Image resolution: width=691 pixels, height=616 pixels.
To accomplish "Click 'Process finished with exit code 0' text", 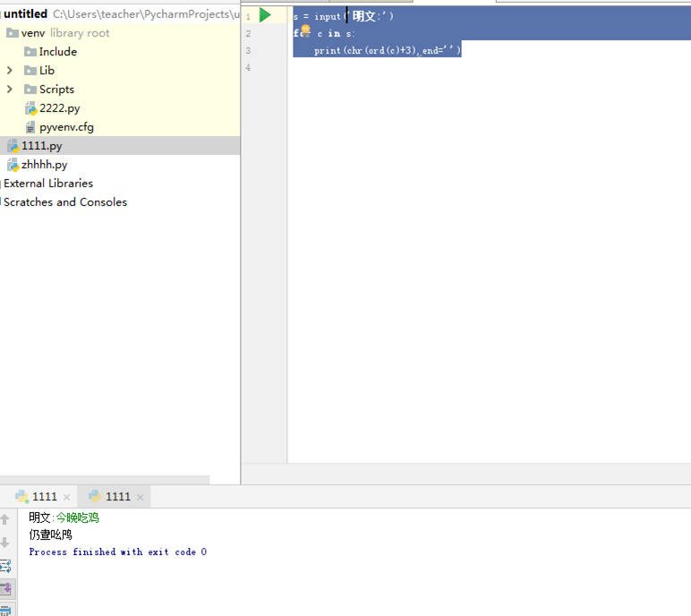I will pyautogui.click(x=117, y=552).
